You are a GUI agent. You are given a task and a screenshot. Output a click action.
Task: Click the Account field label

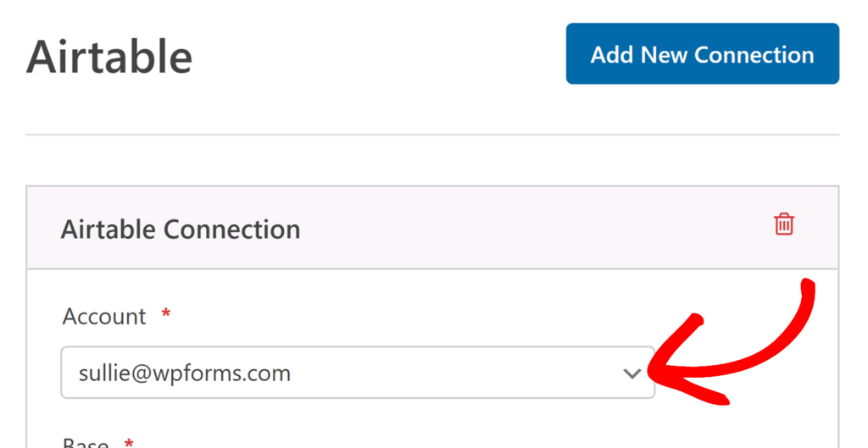tap(104, 317)
